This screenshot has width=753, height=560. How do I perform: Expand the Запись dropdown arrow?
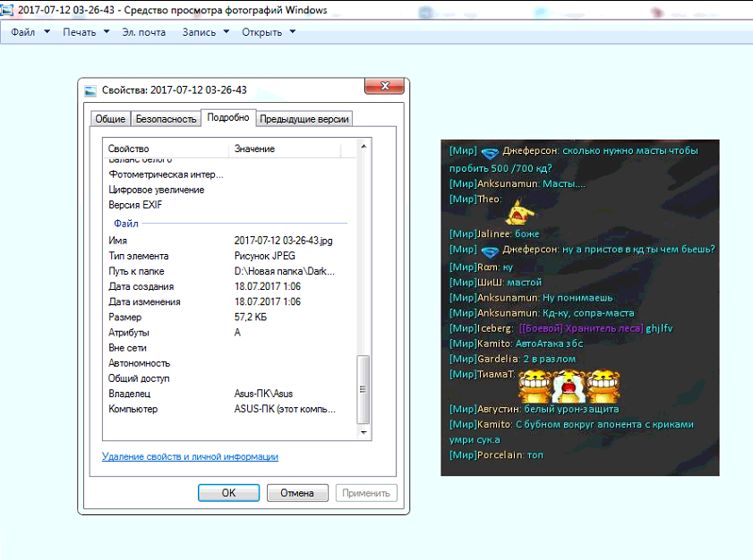(x=227, y=31)
